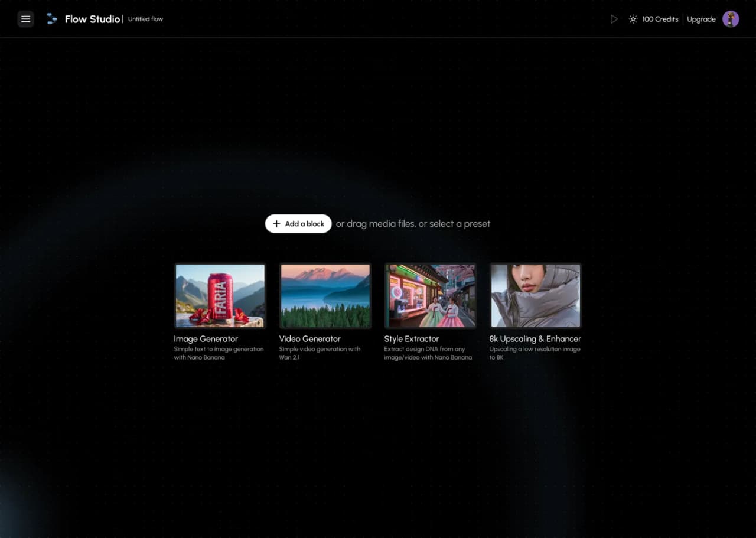Select the Video Generator preset thumbnail

point(325,295)
